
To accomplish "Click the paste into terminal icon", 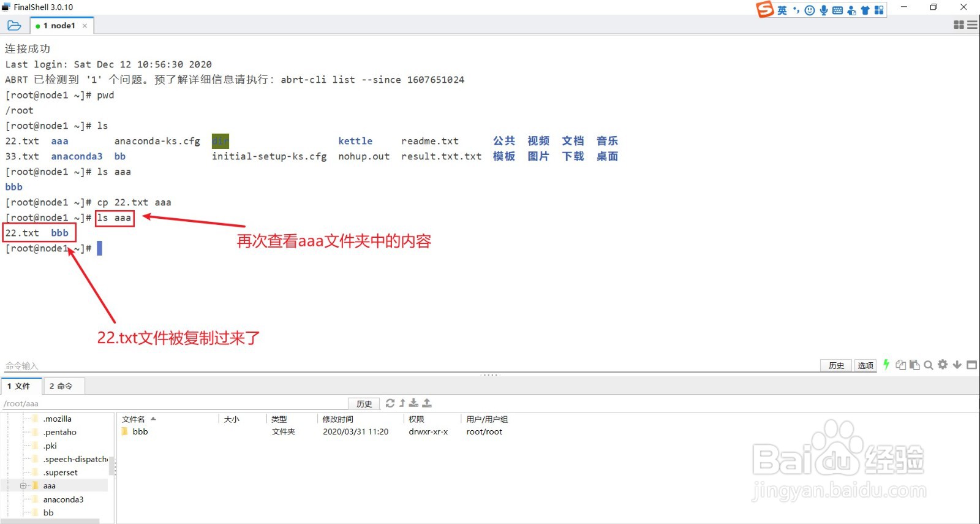I will (914, 365).
